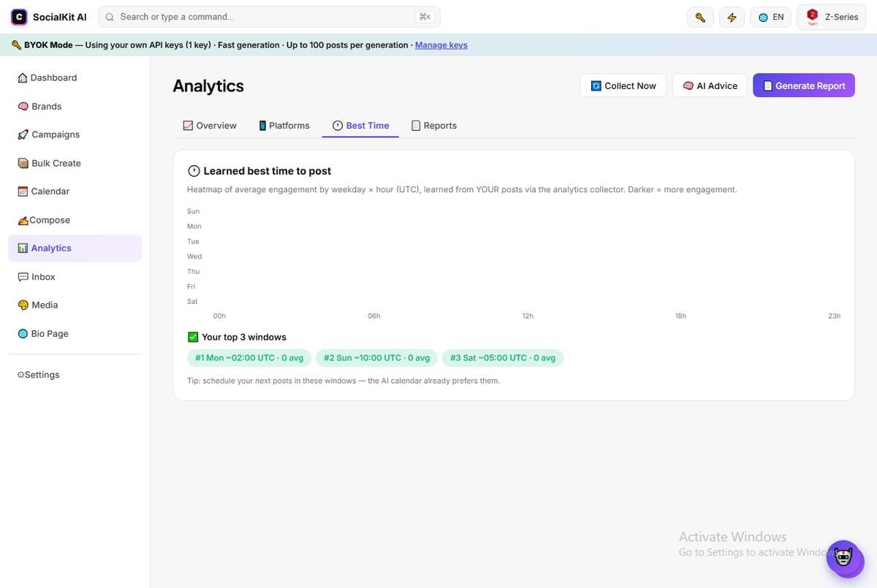
Task: Open Media in the sidebar
Action: 75,305
